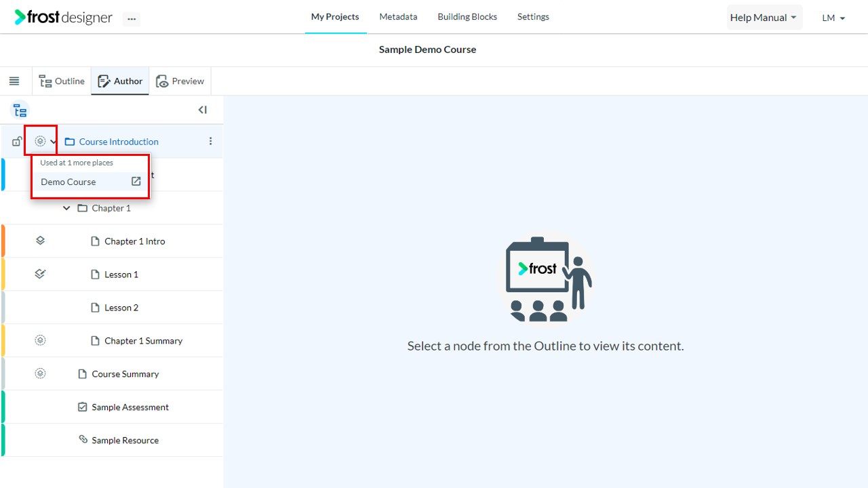Select the Author view tab

click(x=120, y=81)
